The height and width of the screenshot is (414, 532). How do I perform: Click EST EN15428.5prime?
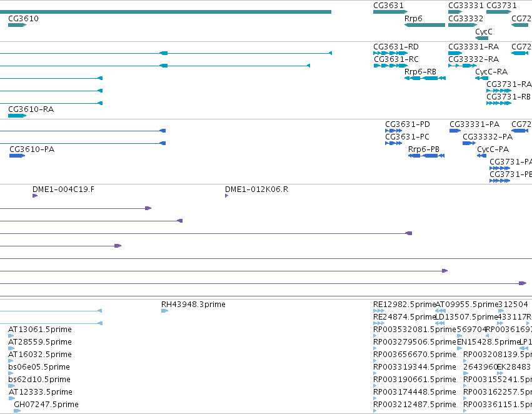[x=459, y=348]
